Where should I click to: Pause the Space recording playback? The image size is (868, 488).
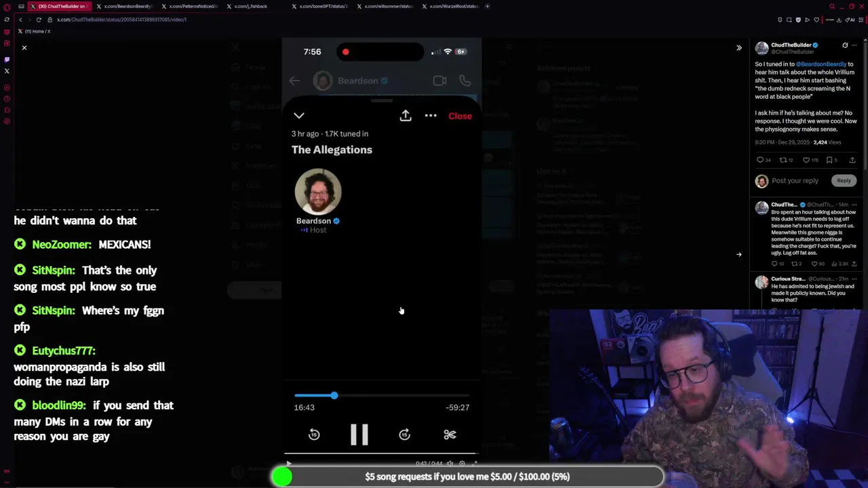pyautogui.click(x=359, y=434)
